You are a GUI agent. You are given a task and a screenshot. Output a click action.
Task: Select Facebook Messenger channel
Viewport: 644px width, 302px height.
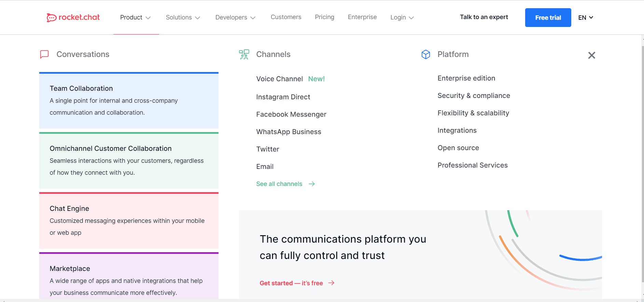[x=291, y=114]
